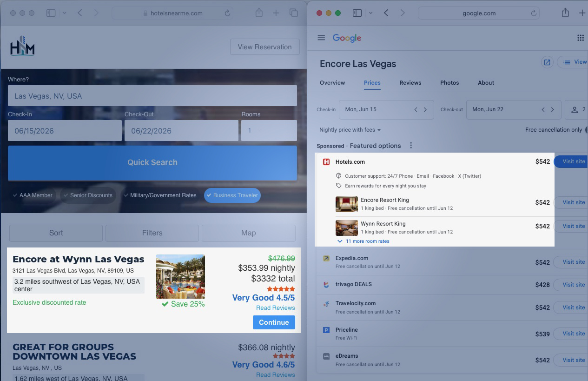The width and height of the screenshot is (588, 381).
Task: Click the Check-Out date field 06/22/2026
Action: click(181, 131)
